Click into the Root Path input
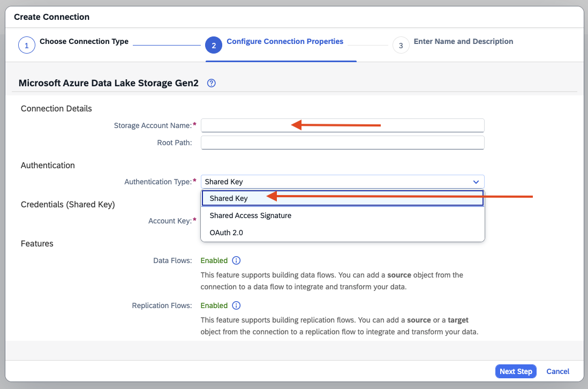588x389 pixels. coord(342,143)
